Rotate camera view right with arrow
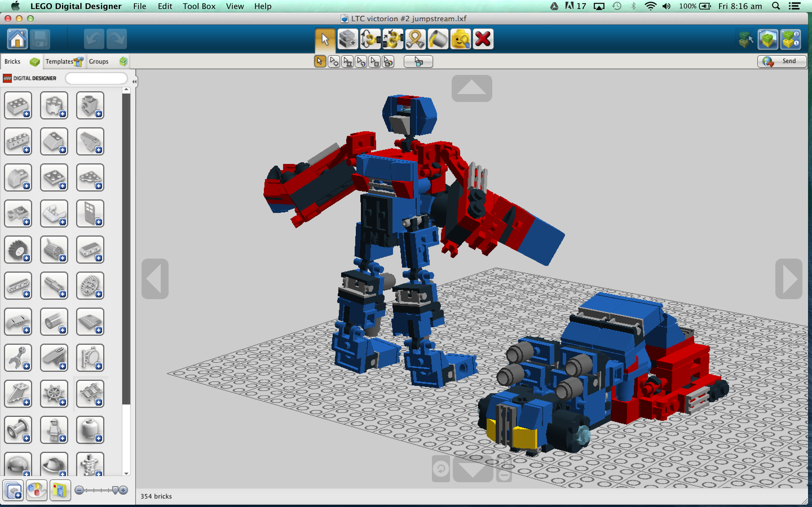The height and width of the screenshot is (507, 812). [789, 279]
